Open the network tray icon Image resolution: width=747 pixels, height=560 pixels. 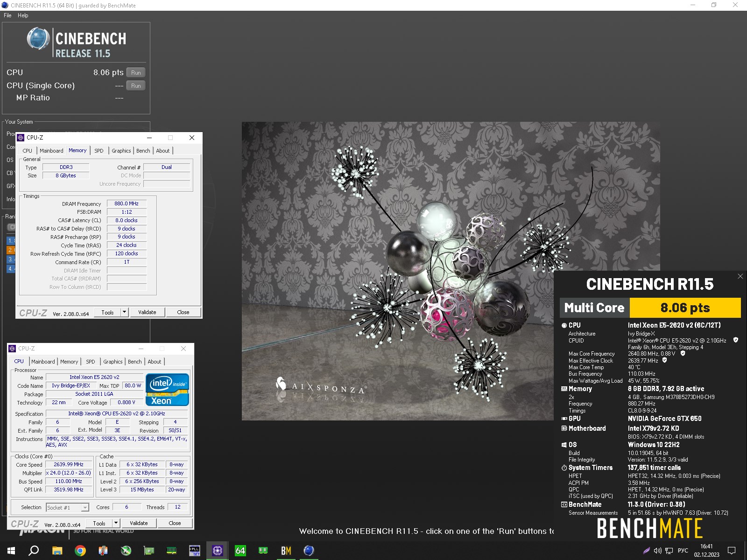click(x=669, y=551)
